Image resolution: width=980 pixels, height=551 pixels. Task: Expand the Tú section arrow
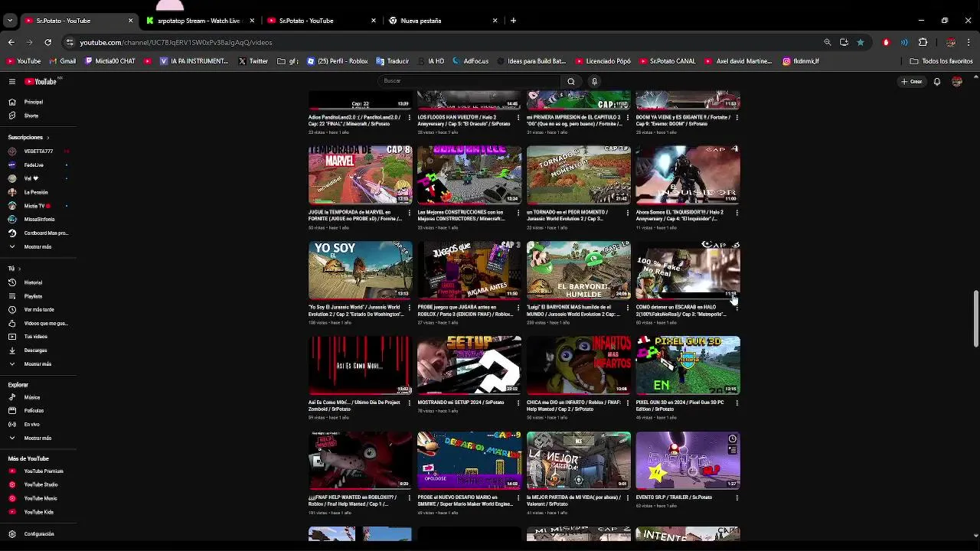tap(18, 269)
